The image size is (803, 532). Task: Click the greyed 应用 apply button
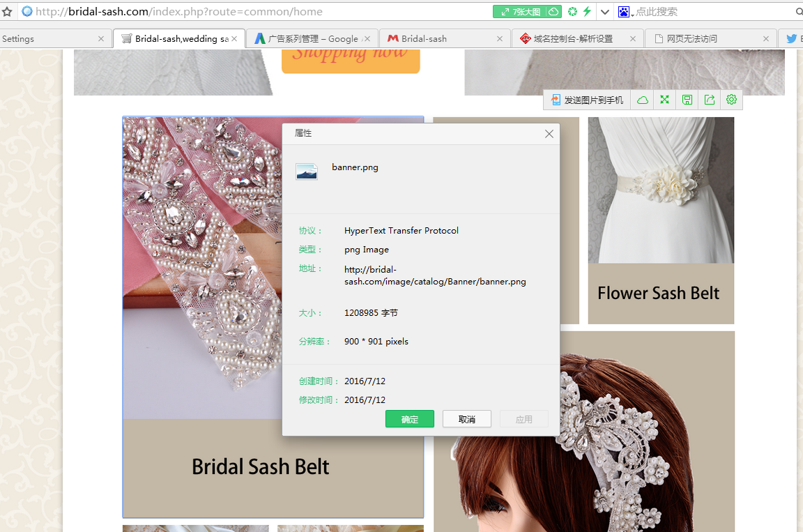coord(524,419)
